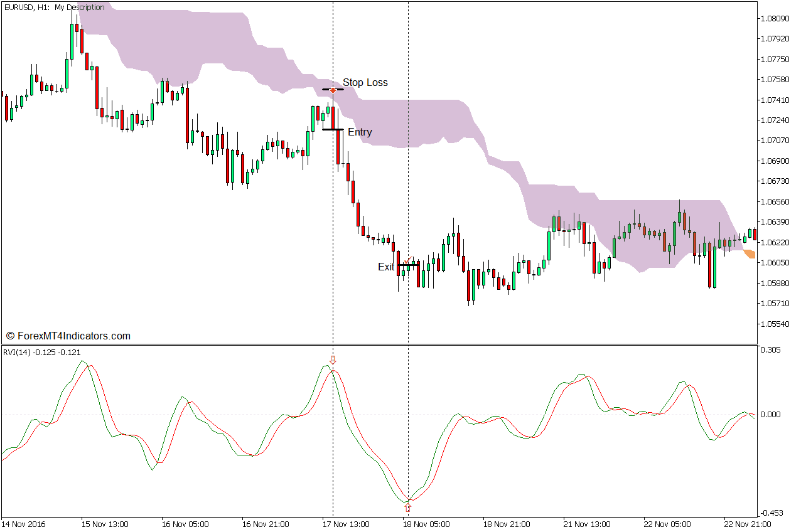801x532 pixels.
Task: Click the Exit line marker on chart
Action: tap(408, 265)
